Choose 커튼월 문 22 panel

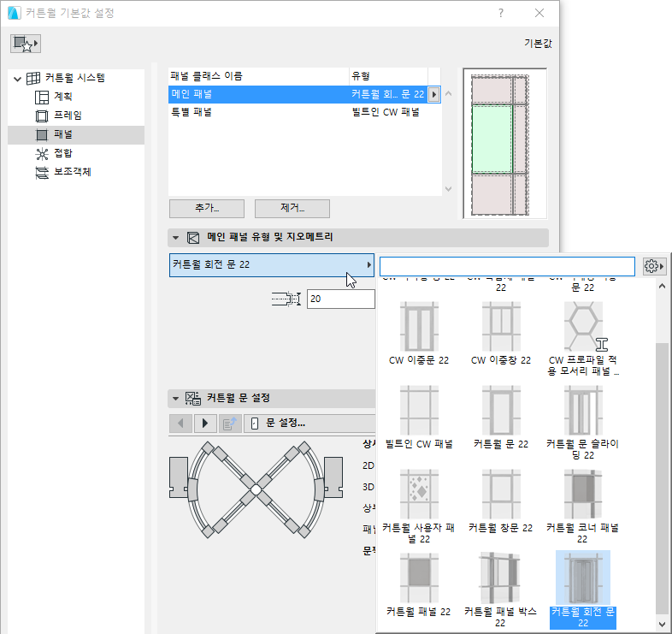501,417
